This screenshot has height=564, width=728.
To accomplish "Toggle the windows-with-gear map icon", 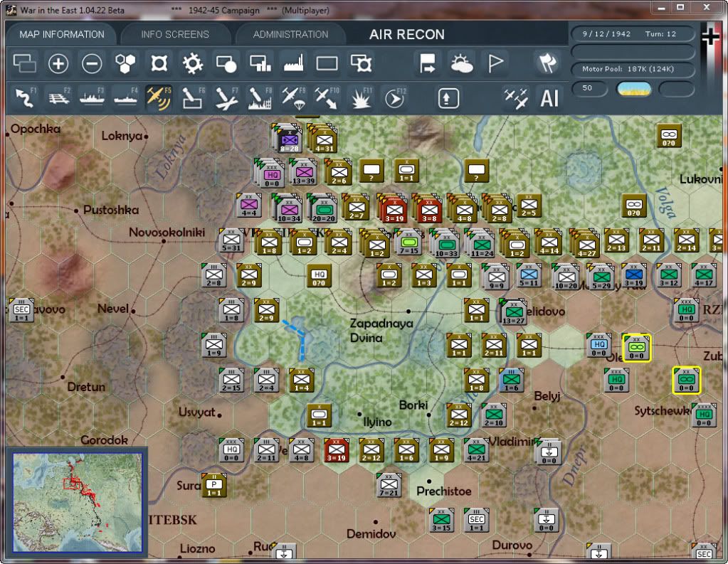I will (361, 63).
